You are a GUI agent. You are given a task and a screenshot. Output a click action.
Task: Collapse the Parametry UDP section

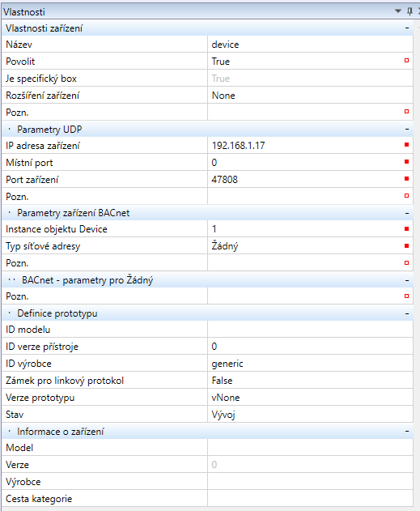[407, 130]
